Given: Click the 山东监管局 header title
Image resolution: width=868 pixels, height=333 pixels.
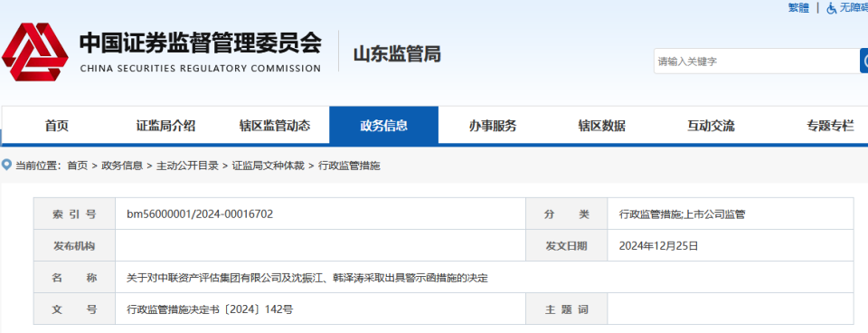Looking at the screenshot, I should tap(397, 54).
